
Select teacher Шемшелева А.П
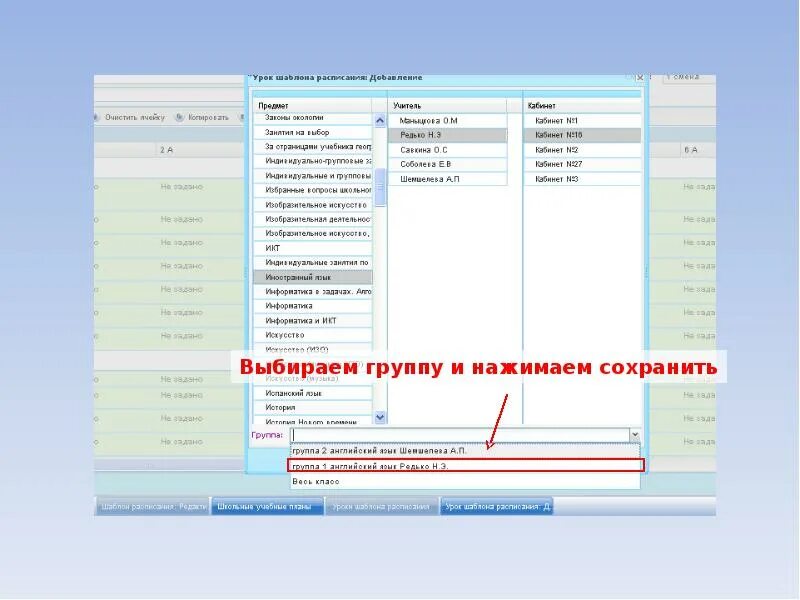pyautogui.click(x=447, y=179)
